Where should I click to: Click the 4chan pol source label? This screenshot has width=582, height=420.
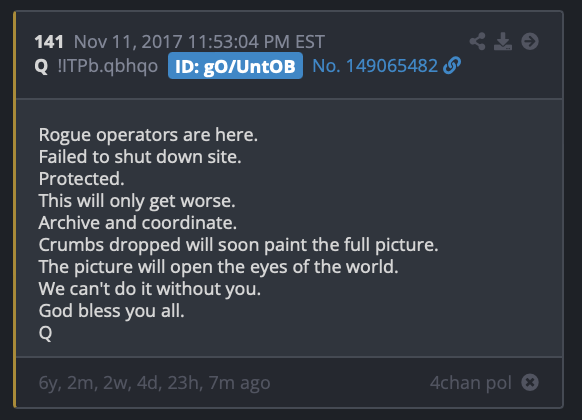tap(471, 383)
